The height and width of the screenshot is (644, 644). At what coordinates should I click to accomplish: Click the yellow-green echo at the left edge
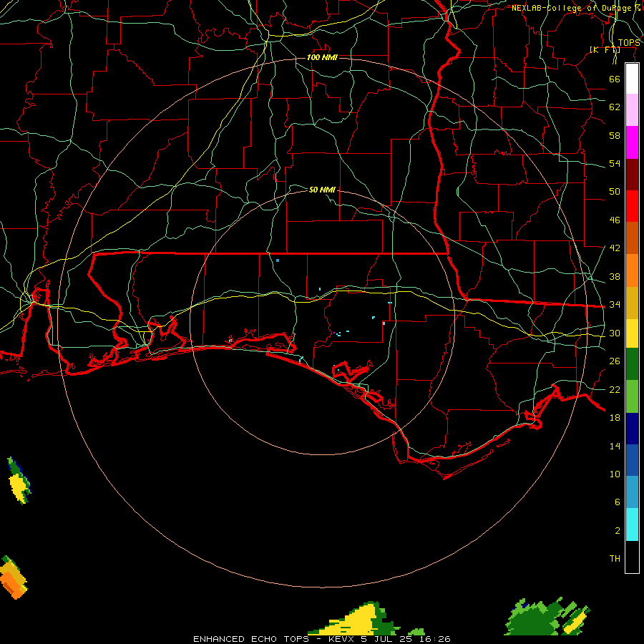tap(19, 481)
